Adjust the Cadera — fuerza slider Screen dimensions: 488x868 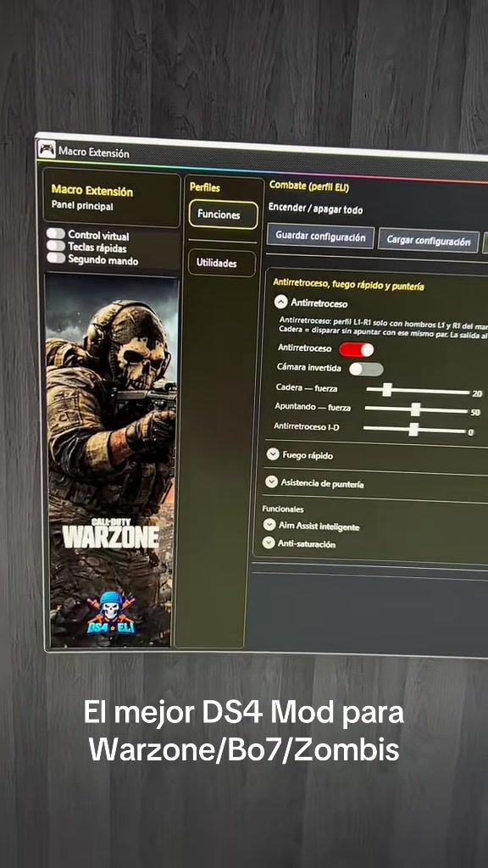tap(418, 391)
